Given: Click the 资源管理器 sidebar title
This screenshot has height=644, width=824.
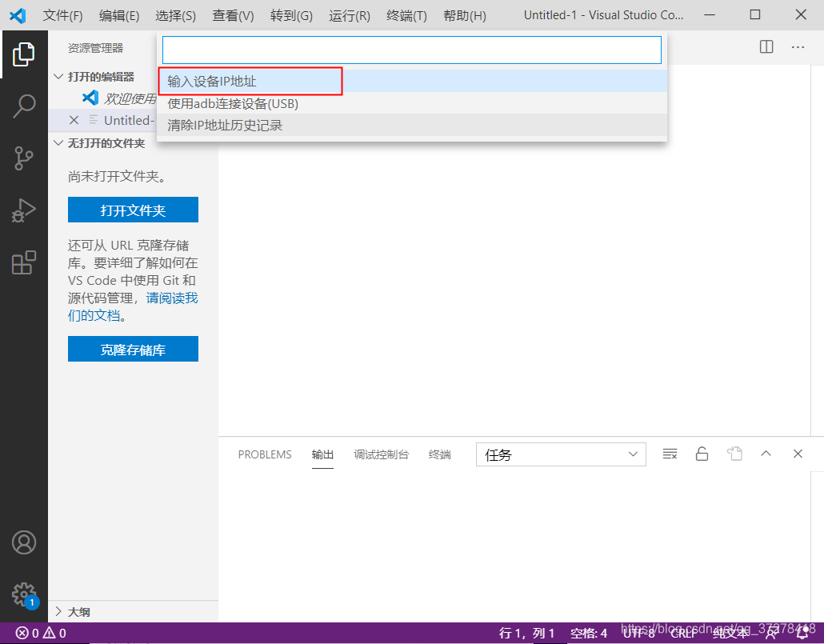Looking at the screenshot, I should click(95, 48).
